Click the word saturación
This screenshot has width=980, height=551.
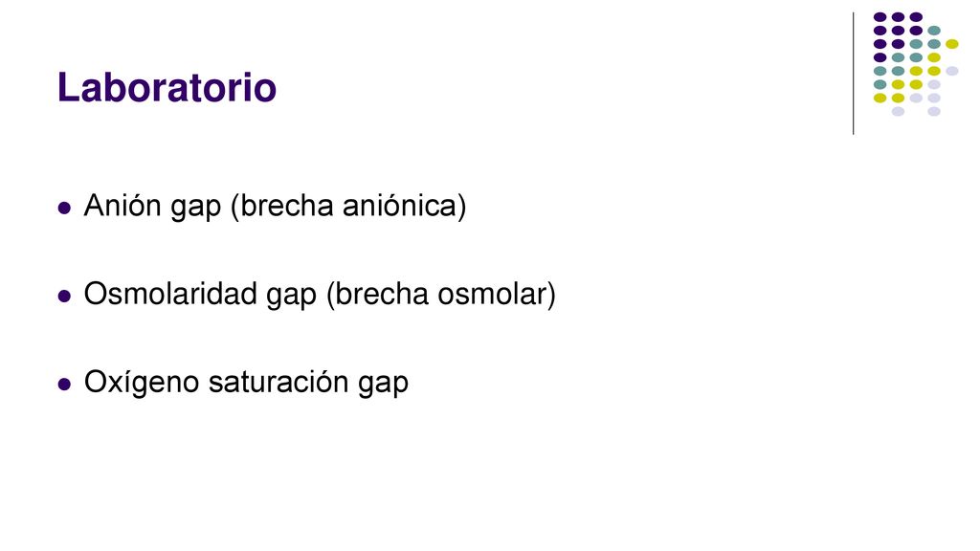tap(278, 382)
